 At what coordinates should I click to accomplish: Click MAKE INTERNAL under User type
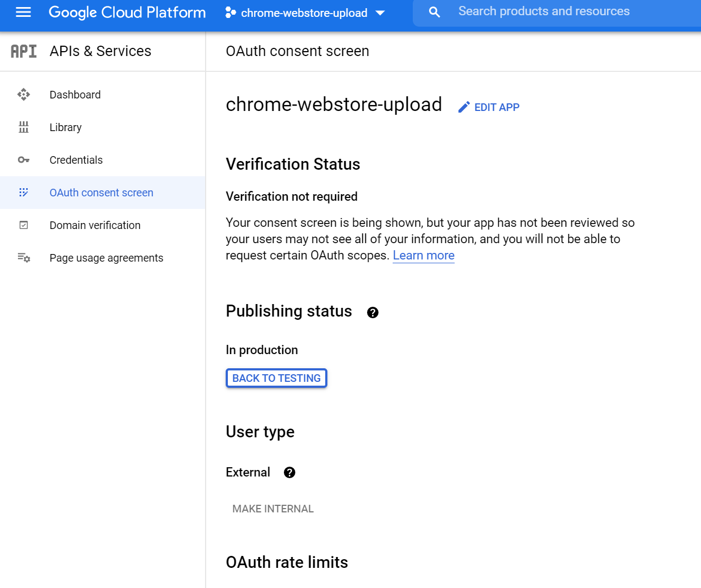272,509
